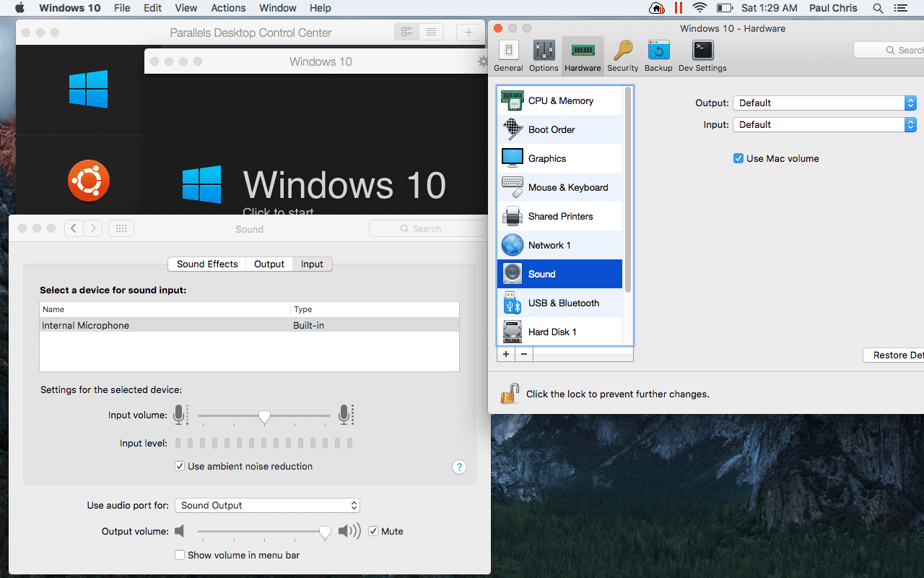Remove hardware device with minus button

[x=524, y=354]
